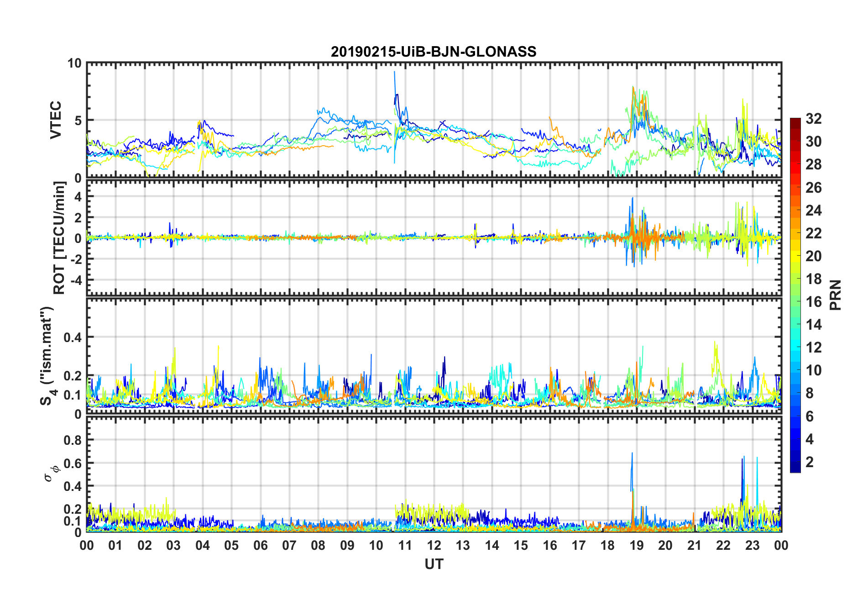Select x-axis hour tick 19
Image resolution: width=868 pixels, height=590 pixels.
pos(637,546)
